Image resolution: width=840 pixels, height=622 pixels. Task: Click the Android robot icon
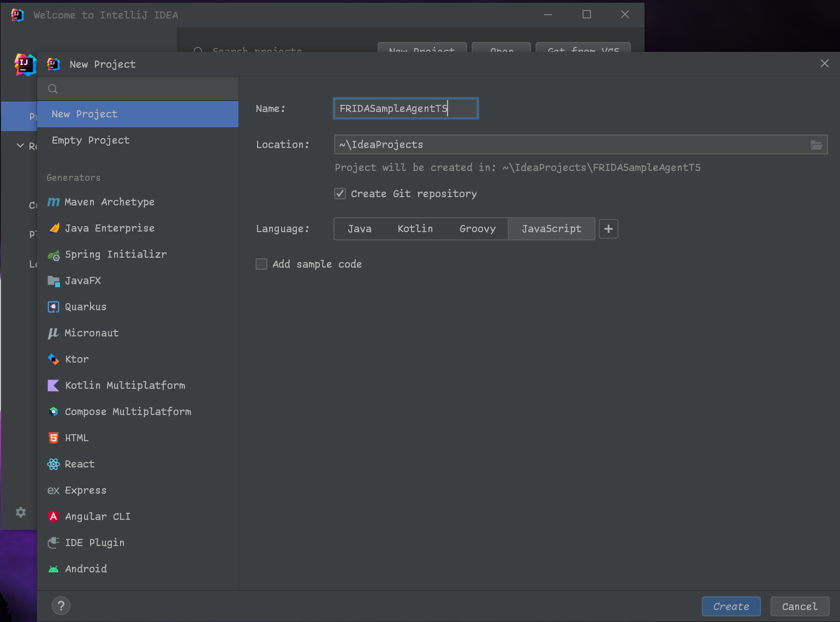(x=53, y=569)
